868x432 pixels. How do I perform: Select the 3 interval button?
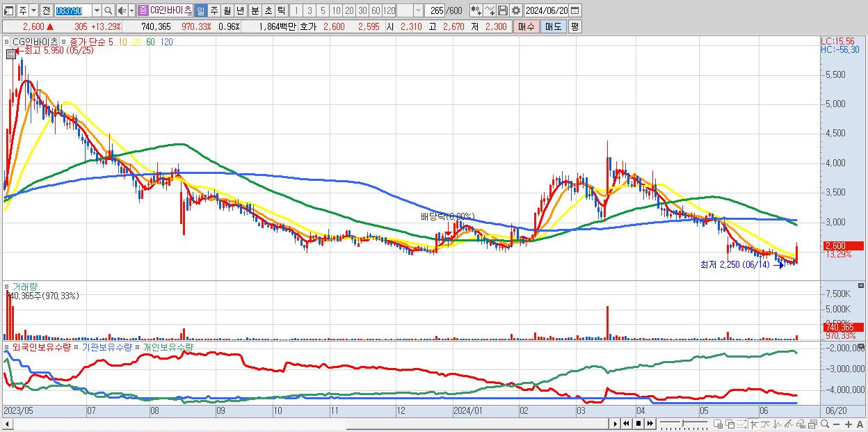310,10
